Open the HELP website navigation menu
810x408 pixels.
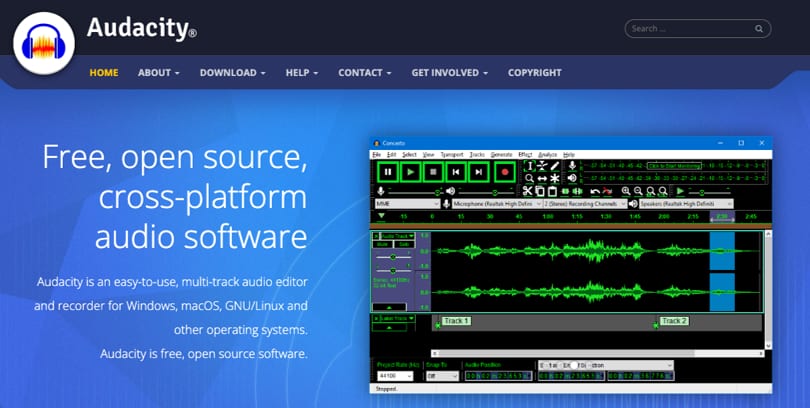click(x=302, y=73)
